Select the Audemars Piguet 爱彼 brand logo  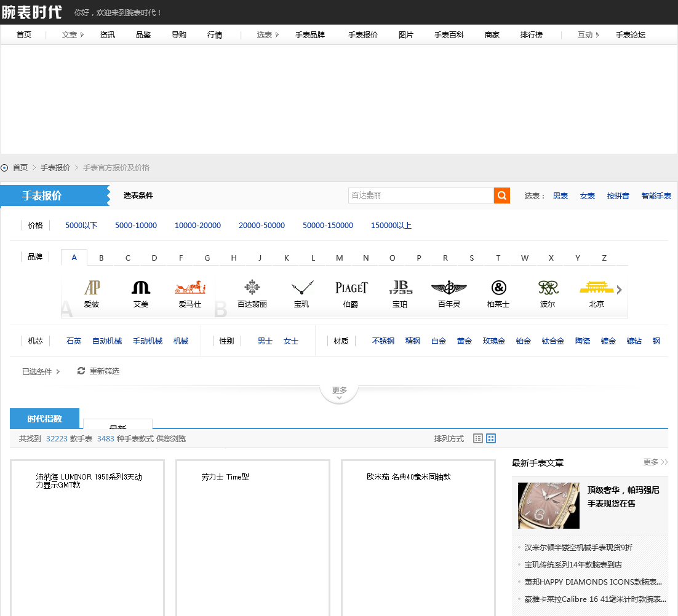(92, 287)
